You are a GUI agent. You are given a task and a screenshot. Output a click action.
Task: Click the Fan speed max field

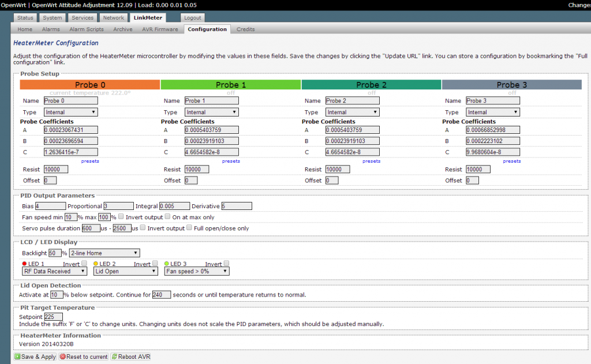[104, 217]
